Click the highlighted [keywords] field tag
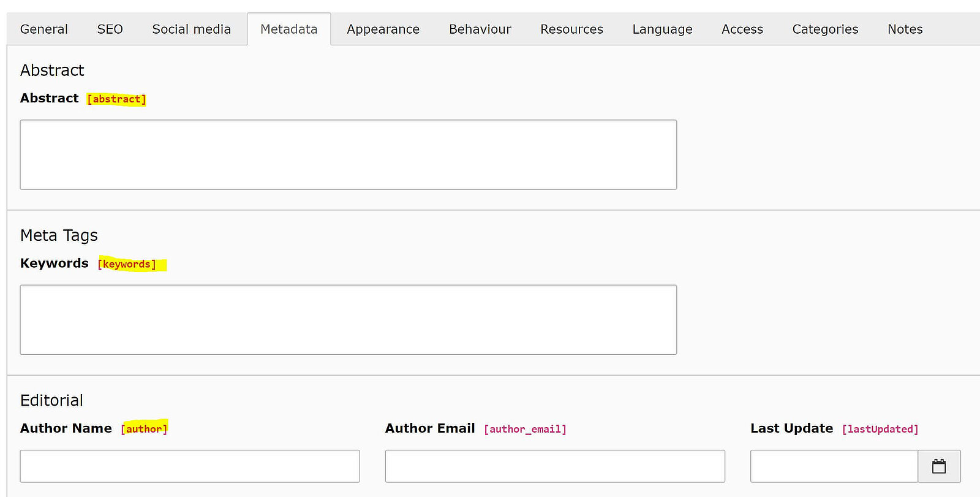 (127, 264)
